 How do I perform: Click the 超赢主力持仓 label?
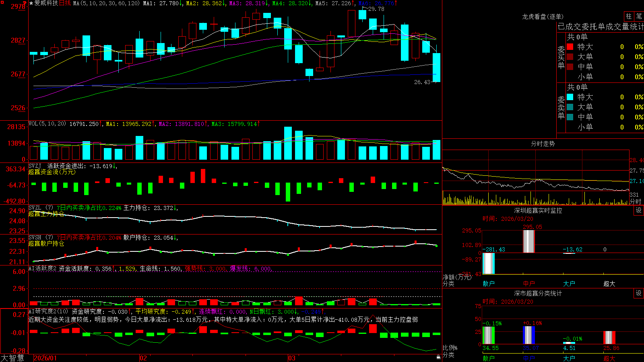click(46, 214)
